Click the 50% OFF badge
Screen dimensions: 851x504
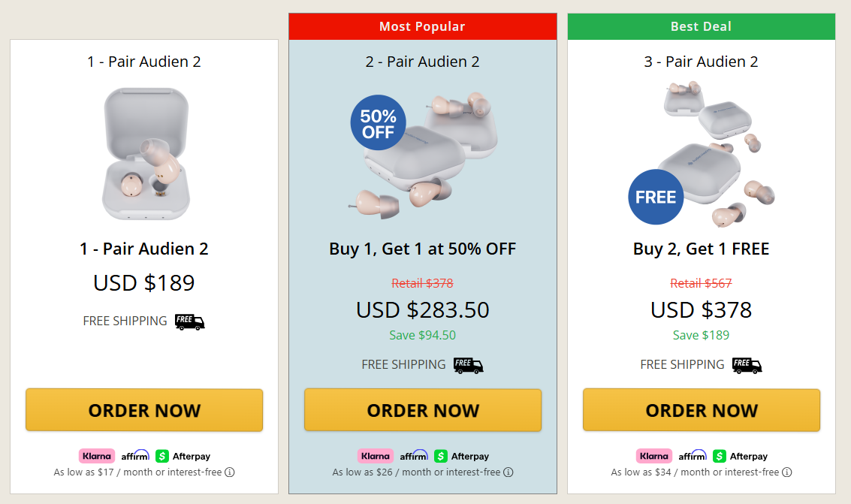pyautogui.click(x=378, y=123)
